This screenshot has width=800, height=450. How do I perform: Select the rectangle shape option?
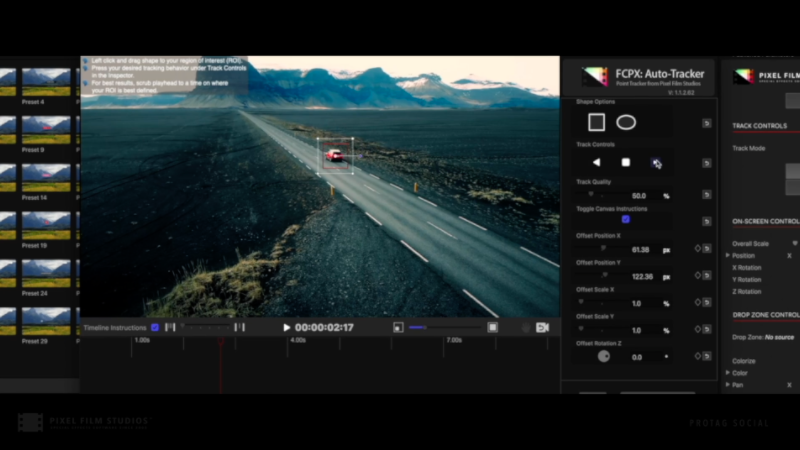pos(596,122)
